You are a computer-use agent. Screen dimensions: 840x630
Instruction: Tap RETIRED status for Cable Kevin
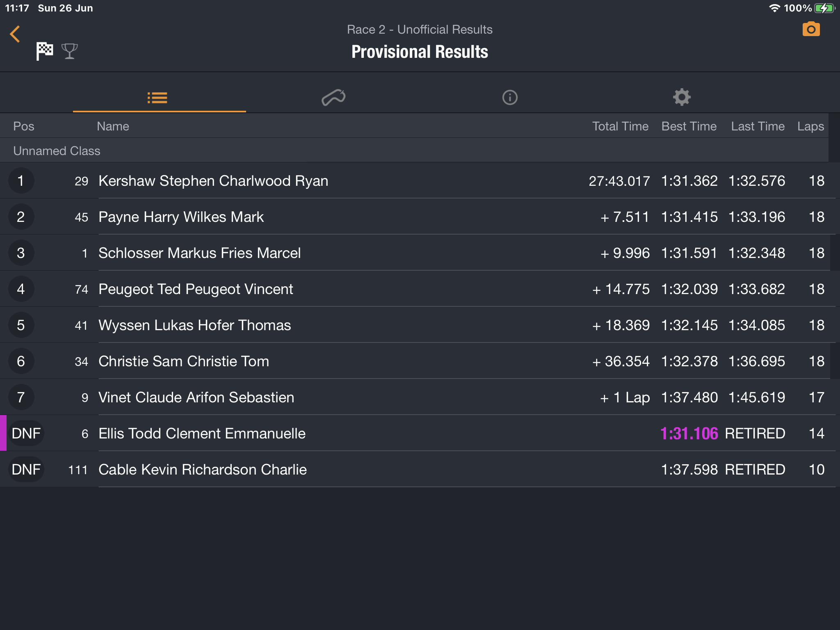point(755,470)
